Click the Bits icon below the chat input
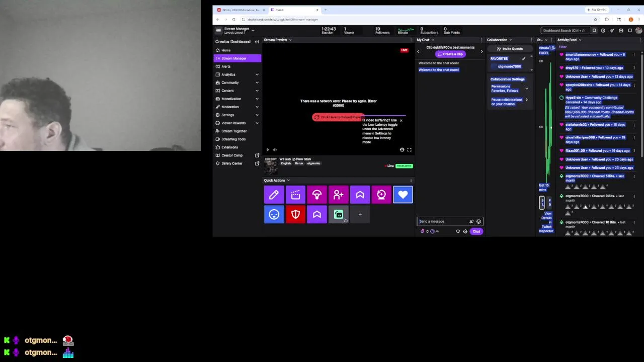The width and height of the screenshot is (644, 362). [423, 231]
